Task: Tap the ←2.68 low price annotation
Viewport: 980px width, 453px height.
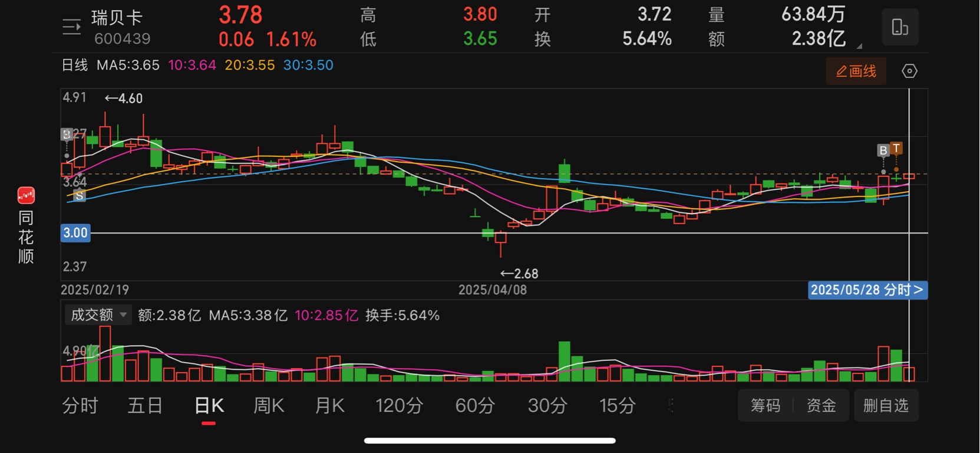Action: (519, 274)
